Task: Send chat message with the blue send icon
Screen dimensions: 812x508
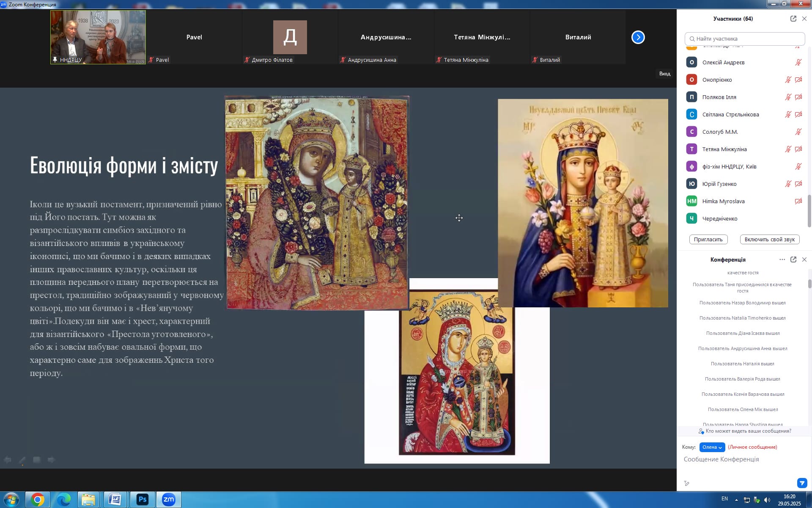Action: [802, 483]
